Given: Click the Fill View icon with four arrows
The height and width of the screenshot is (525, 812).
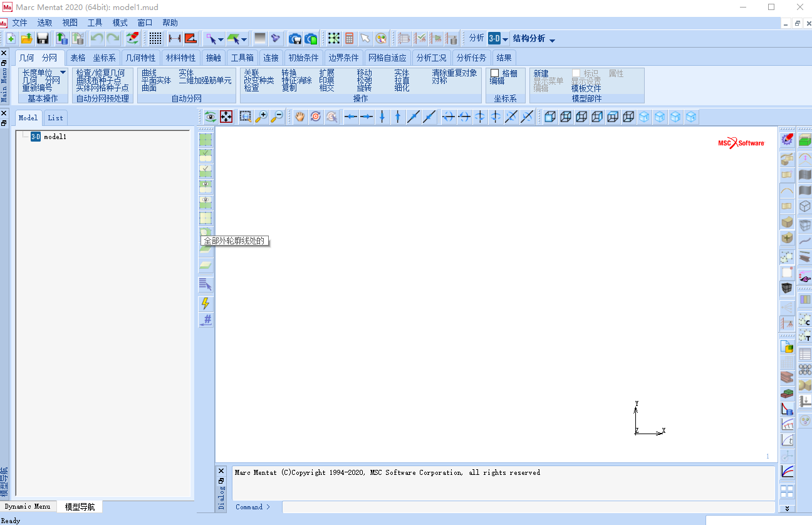Looking at the screenshot, I should tap(226, 117).
